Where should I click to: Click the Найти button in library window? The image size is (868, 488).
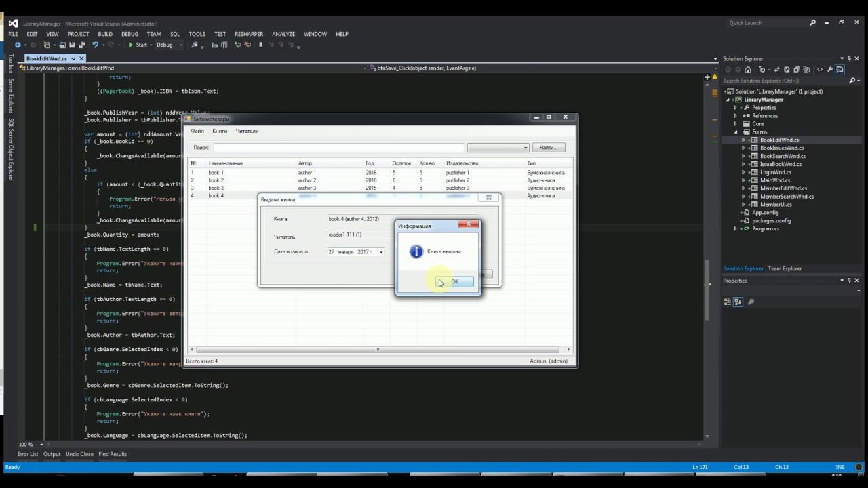[548, 148]
